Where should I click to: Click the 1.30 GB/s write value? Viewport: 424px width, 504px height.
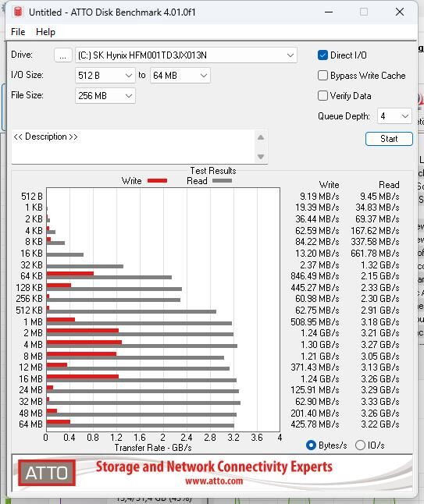point(320,345)
